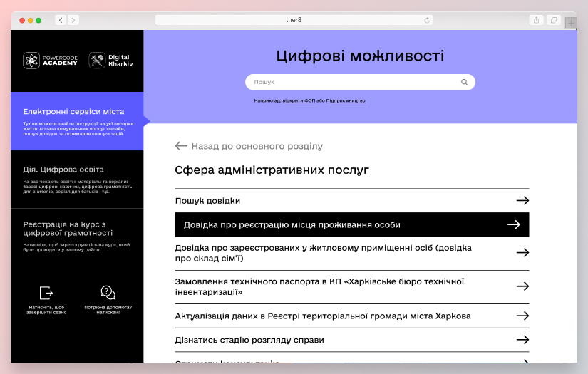The image size is (588, 374).
Task: Click the Сфера адміністративних послуг heading
Action: coord(272,170)
